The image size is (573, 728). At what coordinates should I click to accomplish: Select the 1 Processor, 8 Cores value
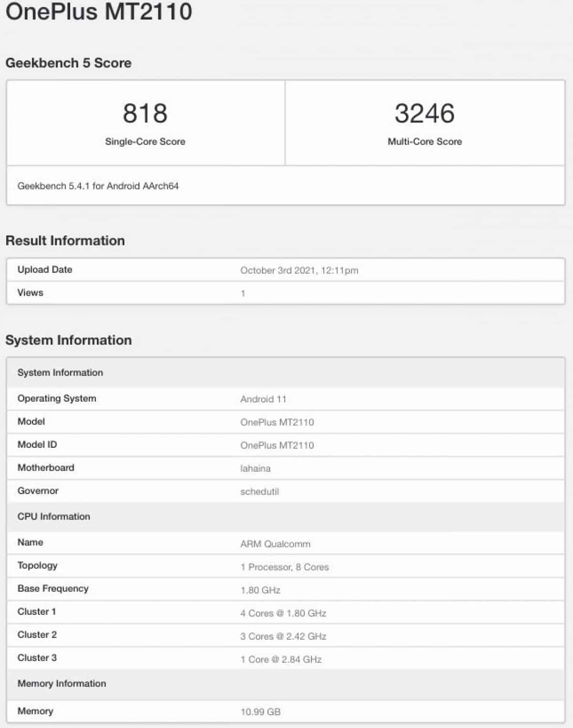click(x=285, y=567)
